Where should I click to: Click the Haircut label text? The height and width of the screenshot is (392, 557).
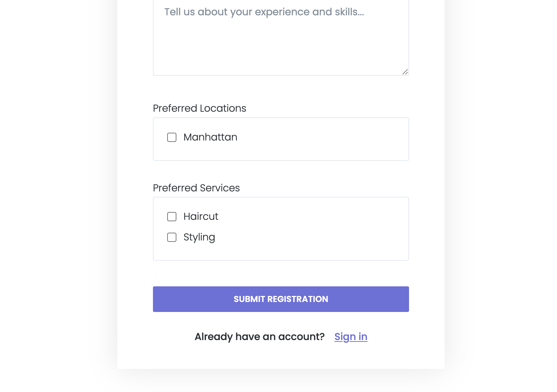click(x=201, y=217)
